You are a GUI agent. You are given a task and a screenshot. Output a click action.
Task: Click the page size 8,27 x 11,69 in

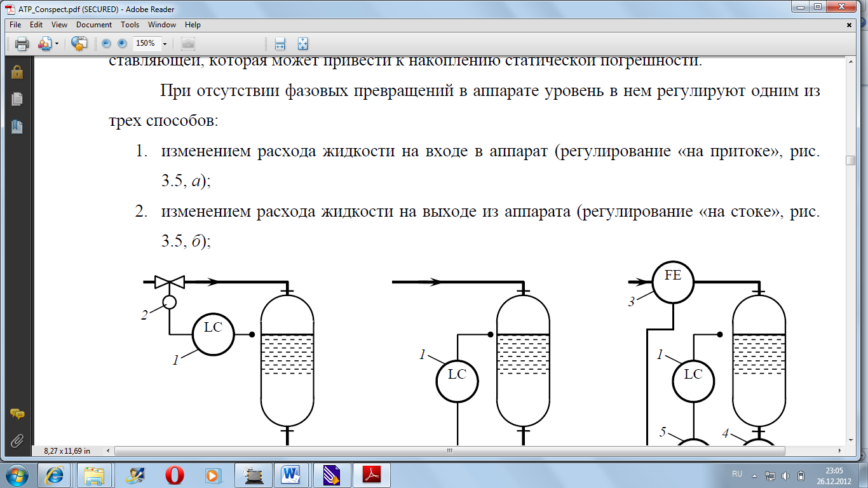[x=67, y=451]
